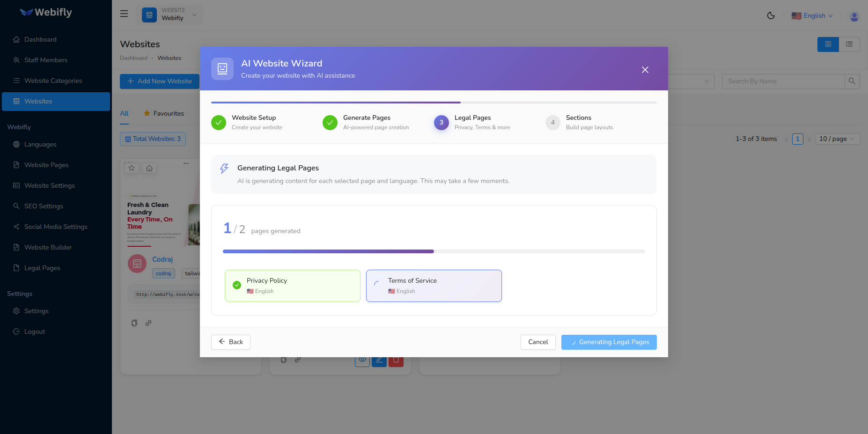
Task: Close the AI Website Wizard dialog
Action: point(645,70)
